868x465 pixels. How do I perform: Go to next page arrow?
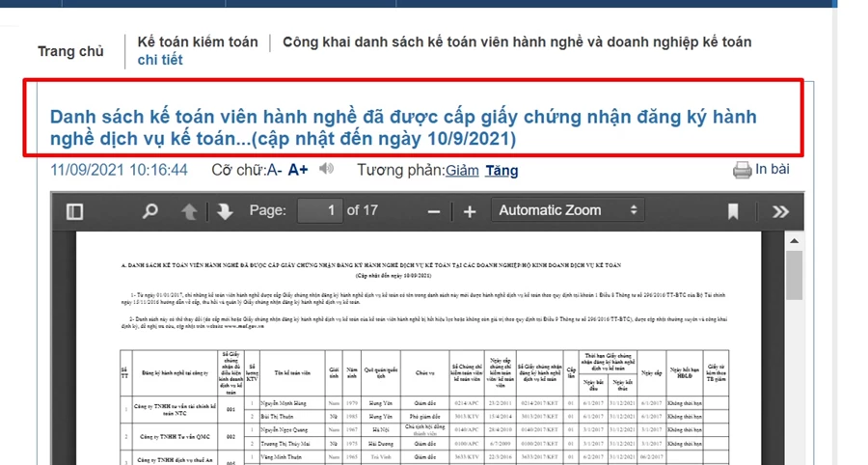tap(224, 211)
